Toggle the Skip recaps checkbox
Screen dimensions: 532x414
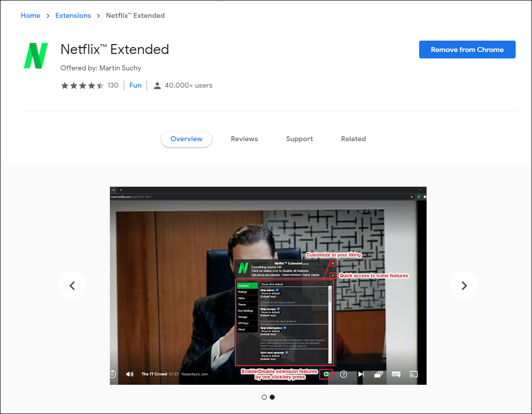coord(278,309)
